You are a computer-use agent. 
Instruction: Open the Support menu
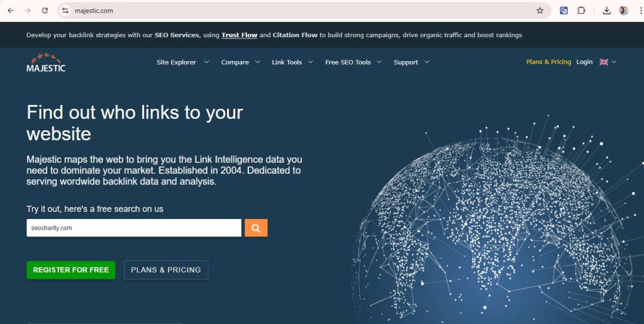tap(411, 62)
